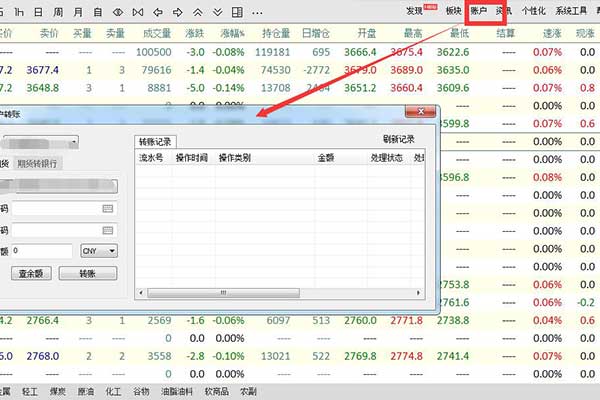This screenshot has height=400, width=600.
Task: Select the 煤炭 category tab
Action: [x=57, y=392]
